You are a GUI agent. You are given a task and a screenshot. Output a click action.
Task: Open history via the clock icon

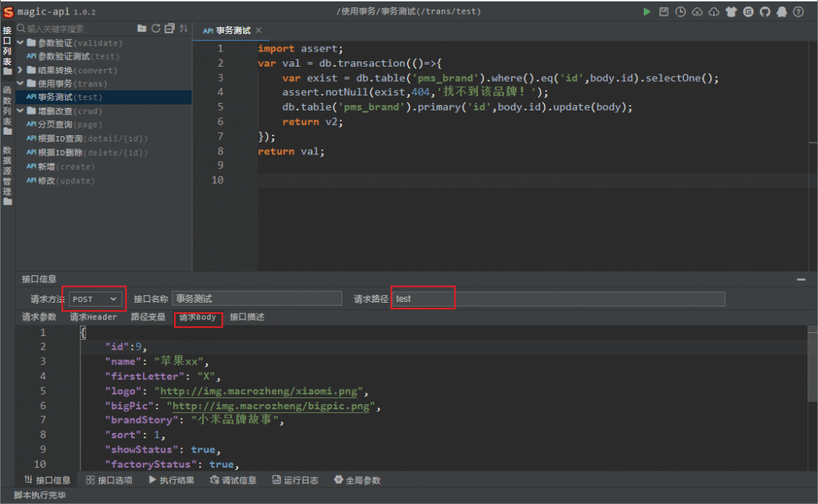pos(680,11)
